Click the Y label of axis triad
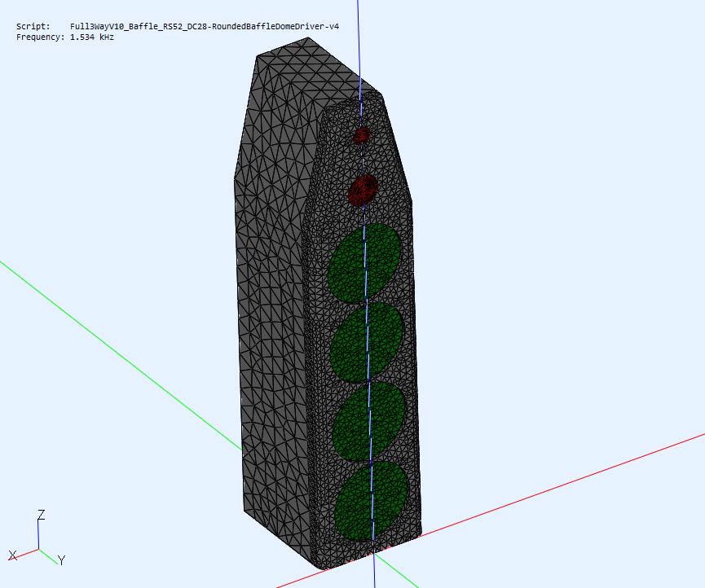The height and width of the screenshot is (588, 705). coord(62,560)
